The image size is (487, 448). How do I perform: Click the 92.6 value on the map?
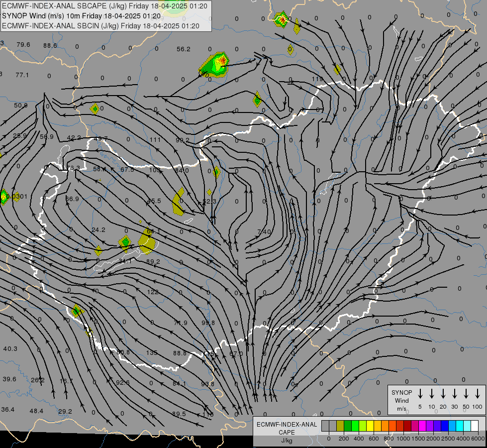click(x=123, y=382)
